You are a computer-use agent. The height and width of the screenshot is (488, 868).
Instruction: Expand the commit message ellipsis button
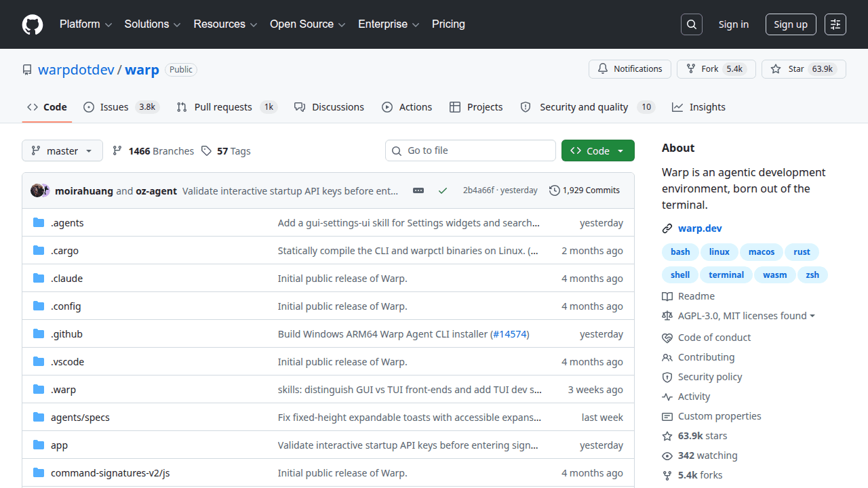point(418,190)
